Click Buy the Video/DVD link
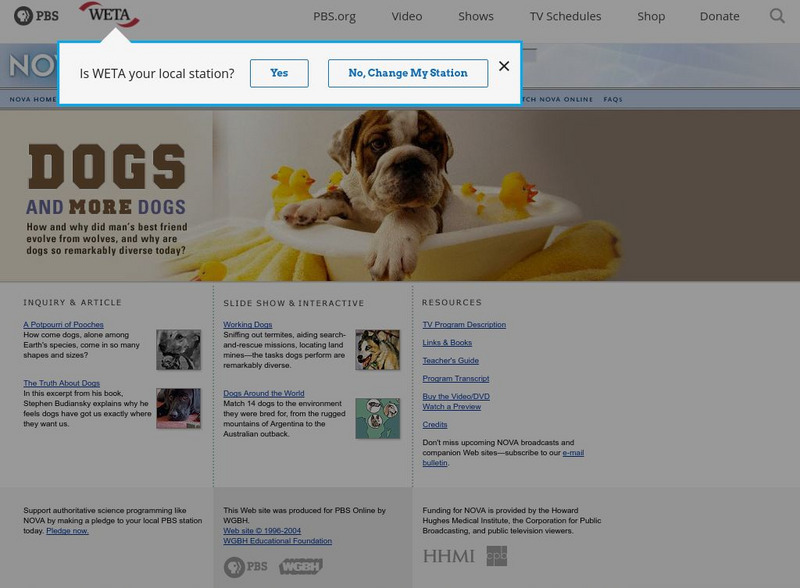 coord(456,397)
